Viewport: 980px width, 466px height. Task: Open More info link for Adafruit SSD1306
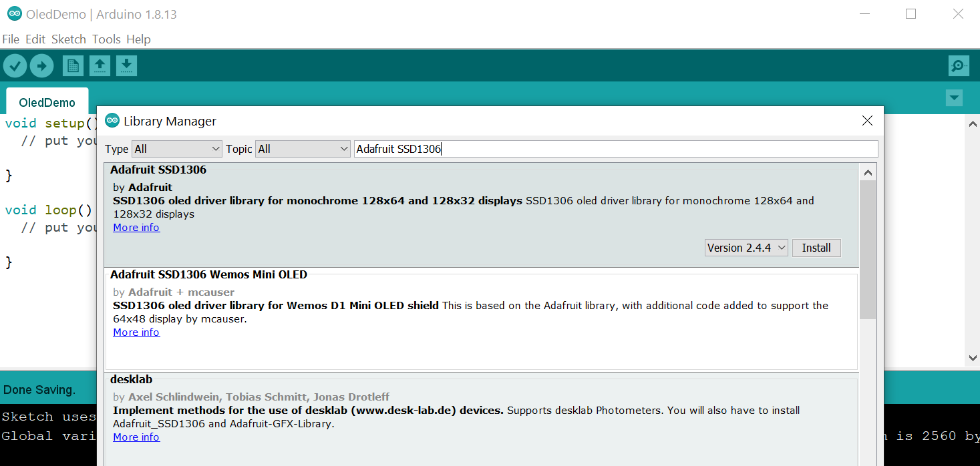coord(136,228)
